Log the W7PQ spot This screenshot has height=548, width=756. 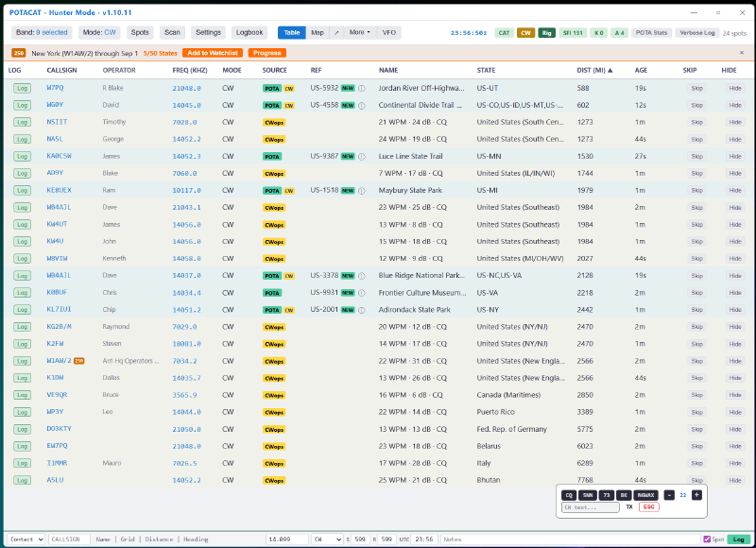coord(22,88)
